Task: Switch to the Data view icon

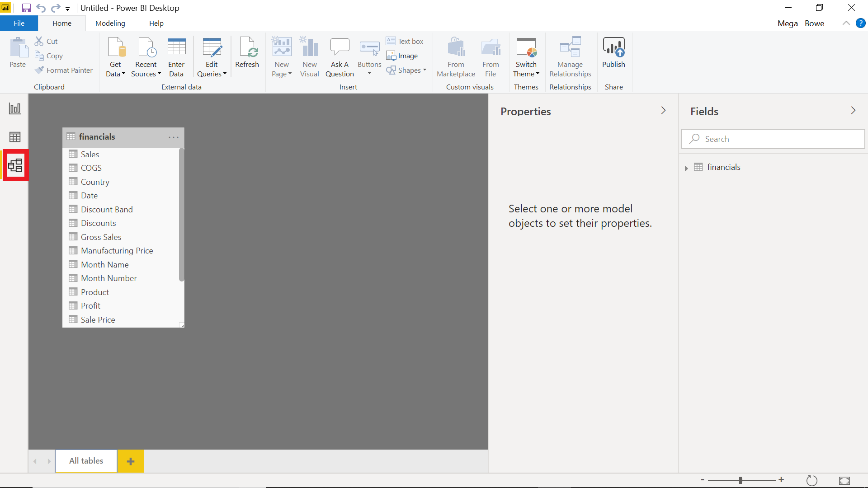Action: tap(14, 137)
